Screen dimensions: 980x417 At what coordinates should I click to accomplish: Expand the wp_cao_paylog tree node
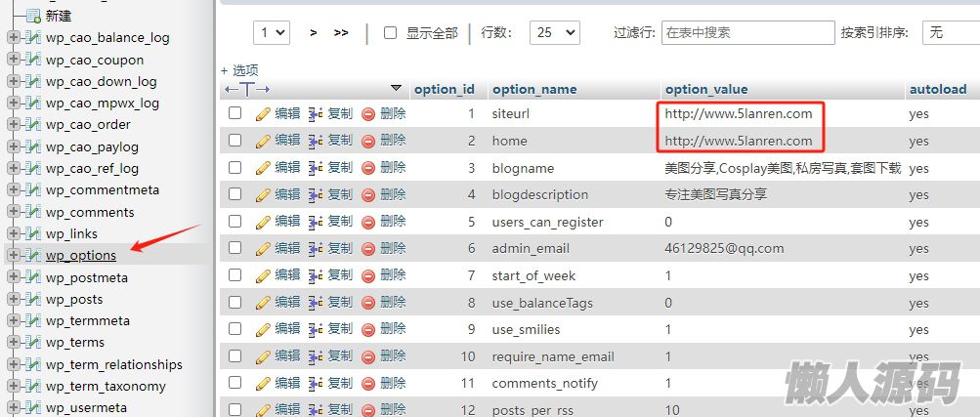pos(13,146)
